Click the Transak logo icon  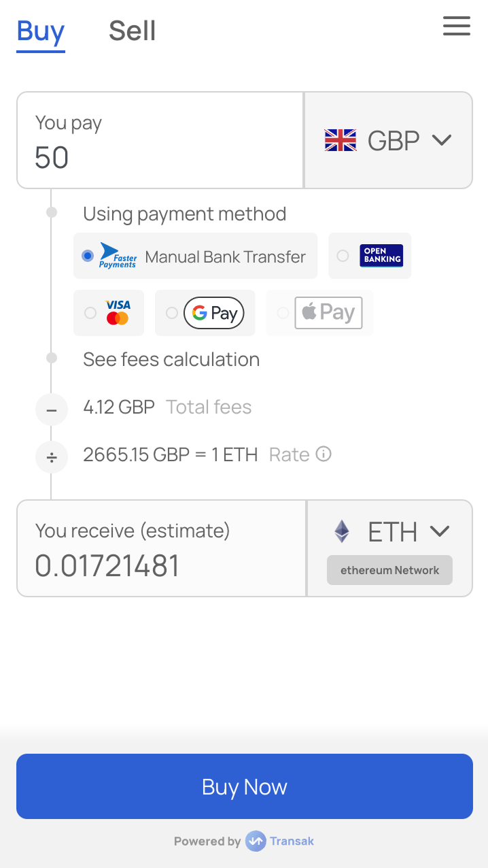pyautogui.click(x=256, y=841)
